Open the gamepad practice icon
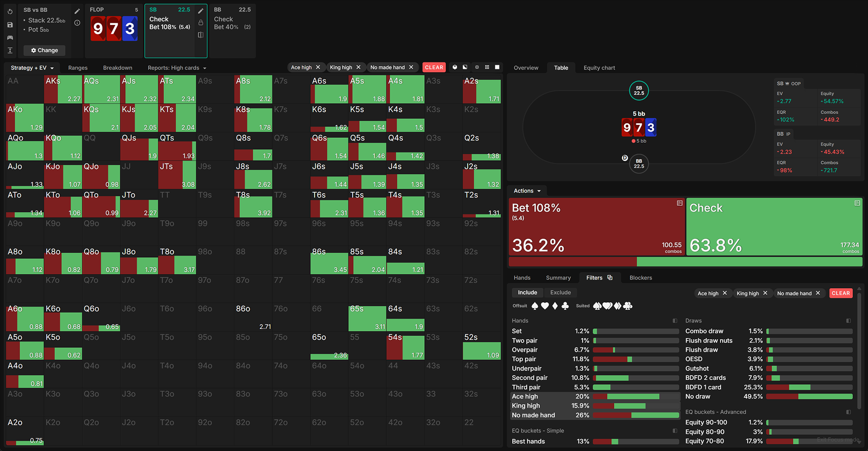The width and height of the screenshot is (868, 451). [10, 37]
